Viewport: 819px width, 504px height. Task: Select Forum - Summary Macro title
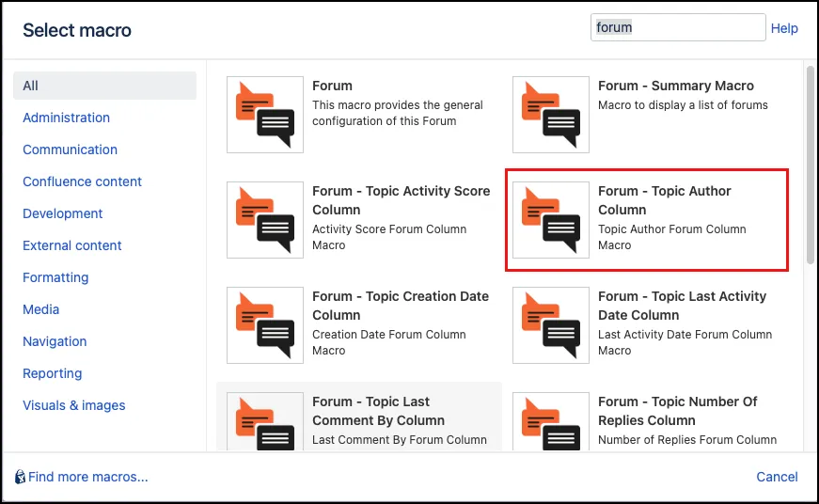[676, 86]
